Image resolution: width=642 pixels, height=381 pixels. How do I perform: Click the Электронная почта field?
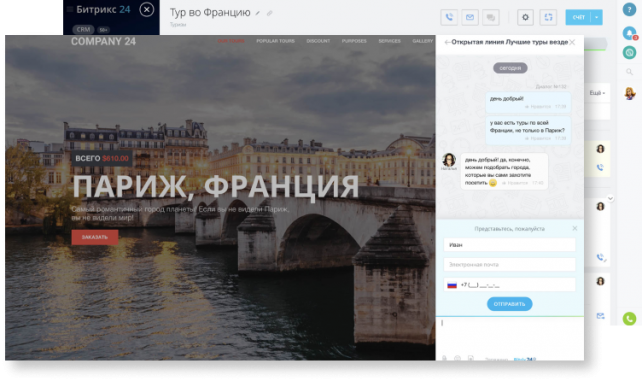(509, 264)
